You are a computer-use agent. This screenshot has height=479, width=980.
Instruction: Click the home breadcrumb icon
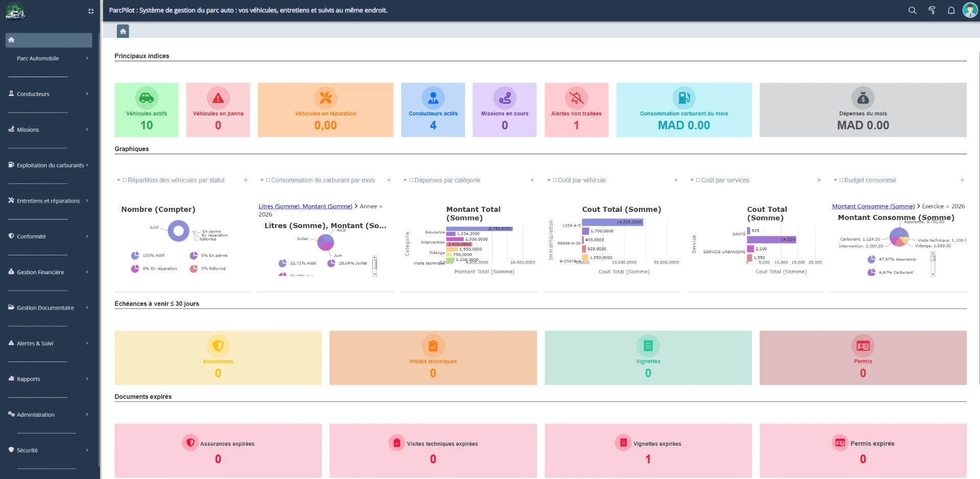pos(123,31)
